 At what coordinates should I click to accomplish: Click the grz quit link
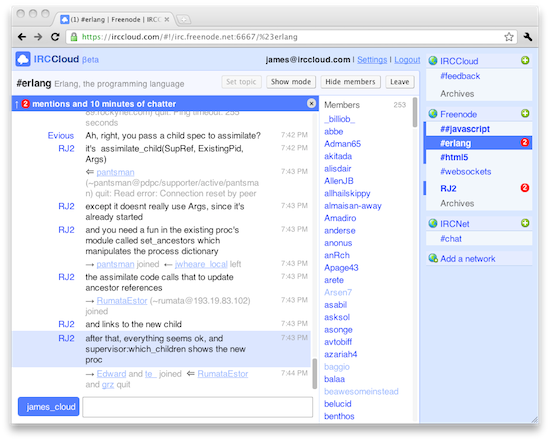pos(108,385)
